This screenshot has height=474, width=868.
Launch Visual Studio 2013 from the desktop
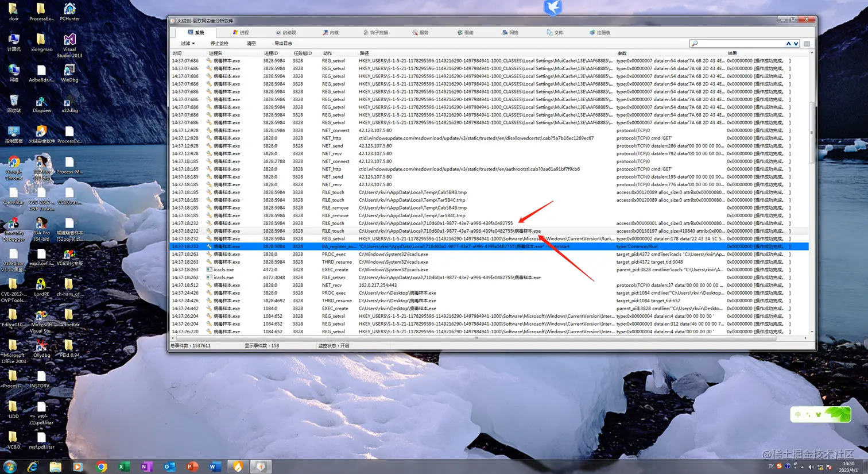69,45
